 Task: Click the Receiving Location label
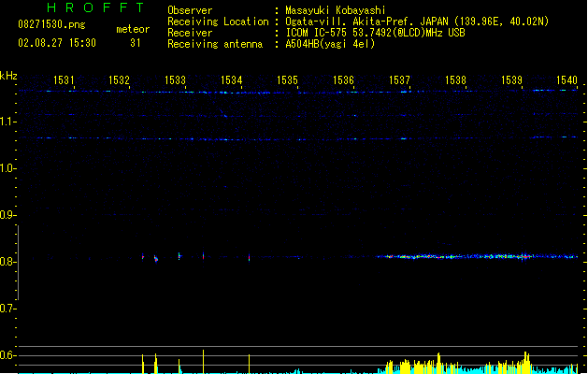(x=218, y=22)
